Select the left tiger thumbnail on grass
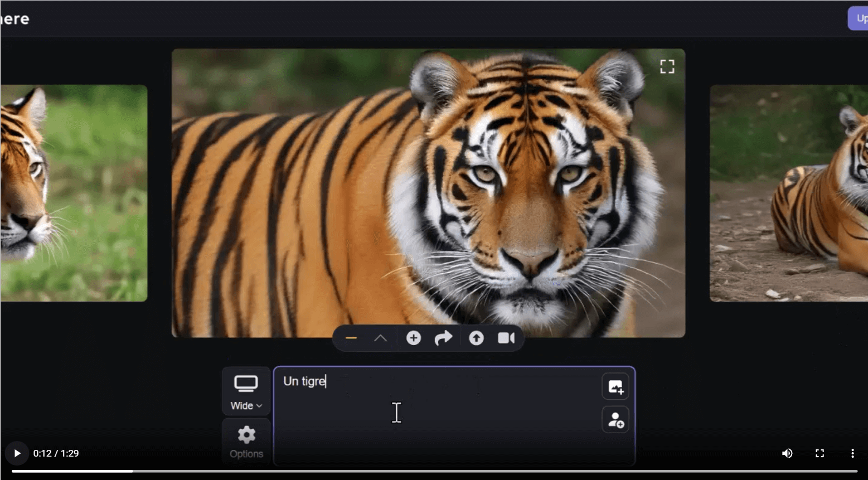Screen dimensions: 868x480 [74, 193]
